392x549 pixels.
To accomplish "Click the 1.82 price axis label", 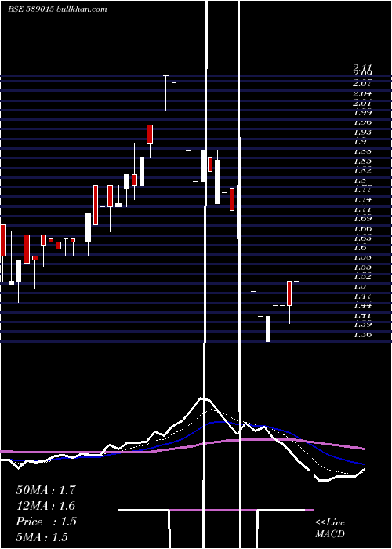I will pyautogui.click(x=362, y=171).
